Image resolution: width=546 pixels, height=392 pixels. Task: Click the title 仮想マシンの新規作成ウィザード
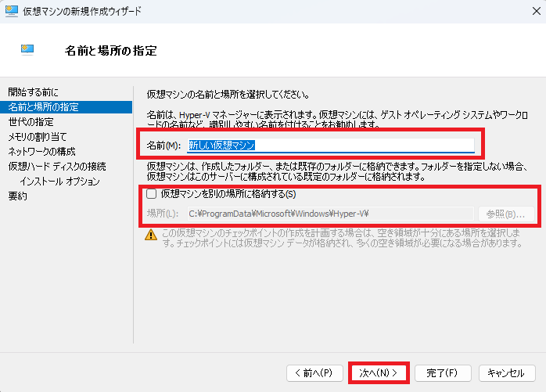click(x=82, y=11)
